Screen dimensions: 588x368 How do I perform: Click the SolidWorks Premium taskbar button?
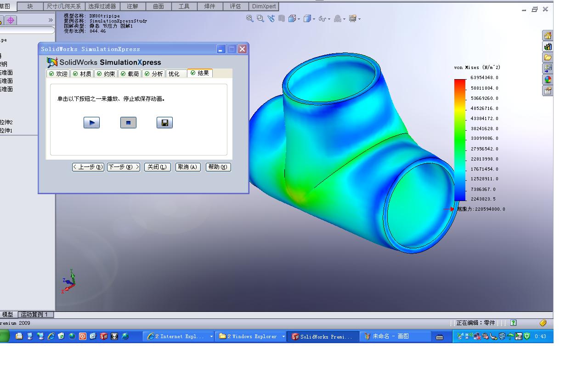click(x=323, y=337)
